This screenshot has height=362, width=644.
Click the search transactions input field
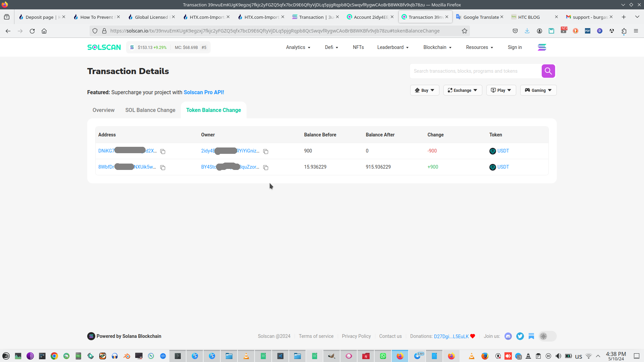coord(475,71)
